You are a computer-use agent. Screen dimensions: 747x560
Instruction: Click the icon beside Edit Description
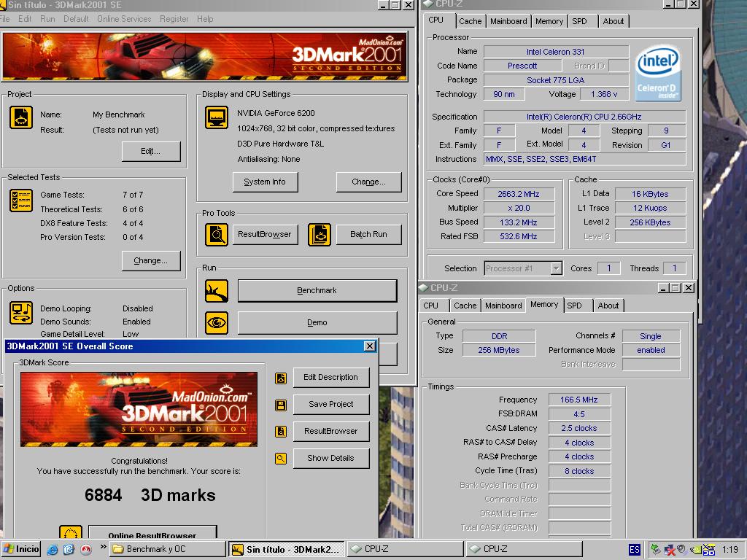click(281, 378)
